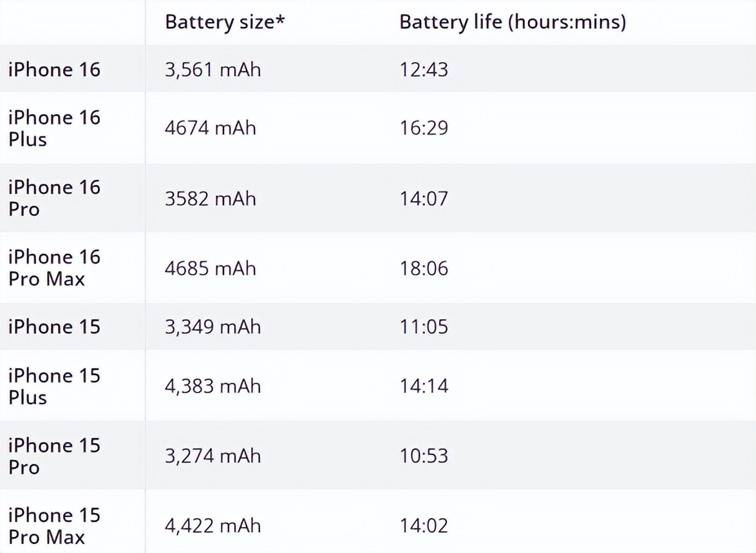Click the 4685 mAh battery size cell
The width and height of the screenshot is (756, 553).
tap(210, 268)
